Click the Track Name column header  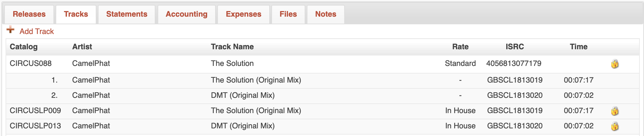[x=232, y=47]
